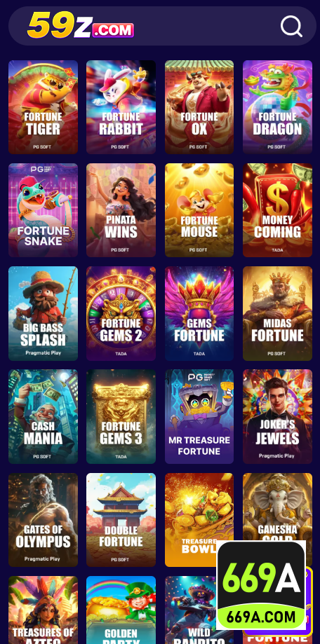
Task: Select the Fortune Ox game
Action: (x=199, y=107)
